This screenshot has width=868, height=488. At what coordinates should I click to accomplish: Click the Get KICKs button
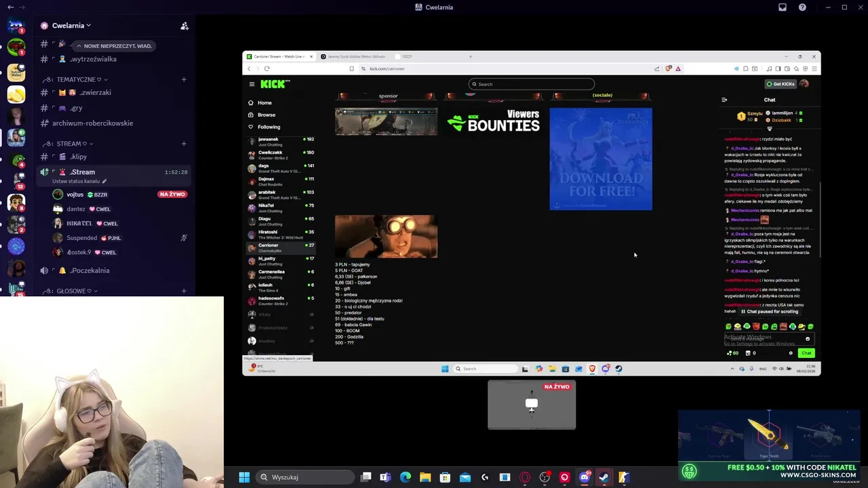[x=780, y=84]
